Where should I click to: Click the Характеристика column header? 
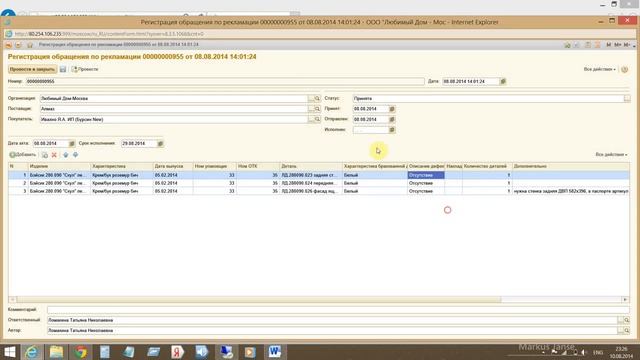[122, 166]
